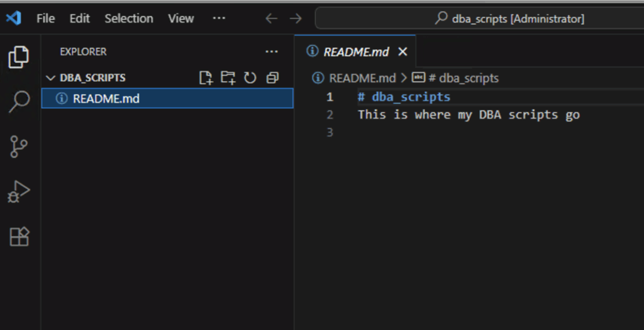Click the New File icon in Explorer

(206, 78)
